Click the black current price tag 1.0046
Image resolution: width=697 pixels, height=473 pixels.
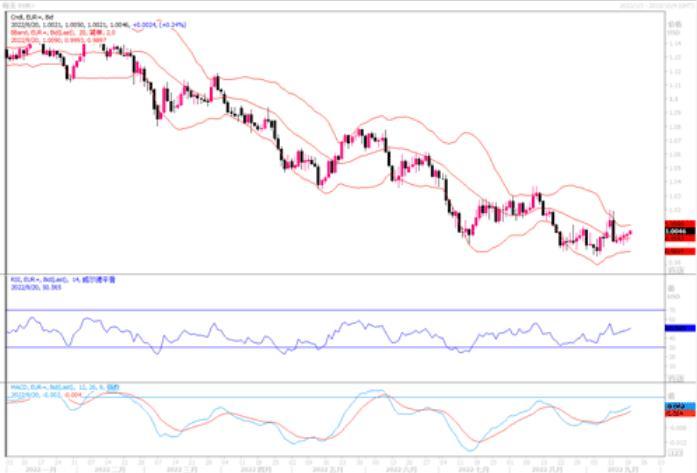pyautogui.click(x=680, y=232)
